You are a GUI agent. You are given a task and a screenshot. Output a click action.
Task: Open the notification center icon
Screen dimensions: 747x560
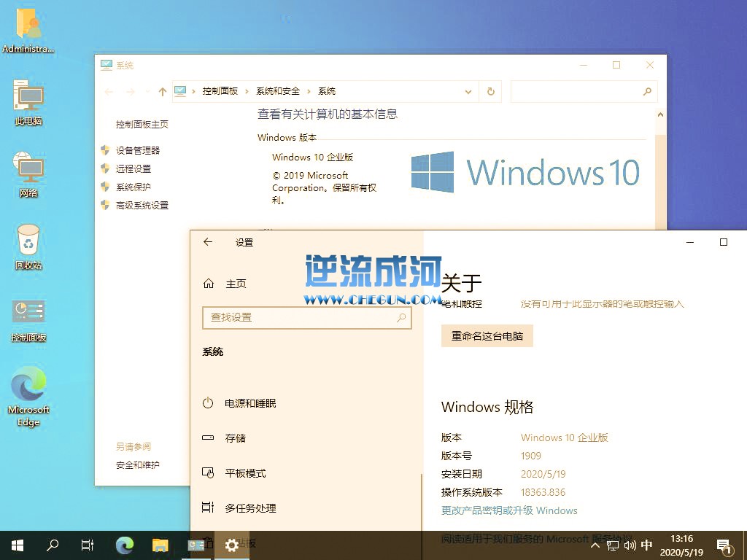click(x=724, y=545)
